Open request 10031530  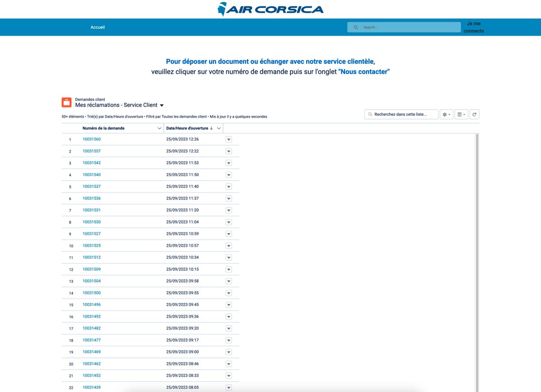click(92, 222)
